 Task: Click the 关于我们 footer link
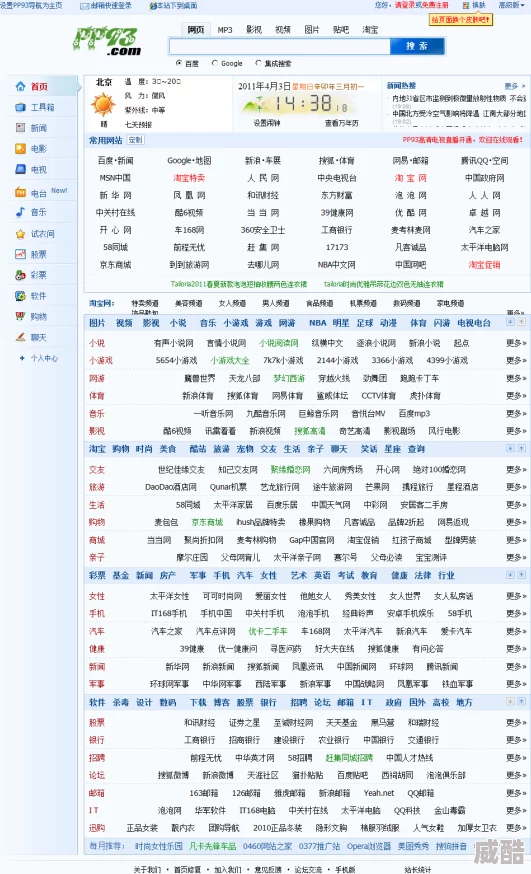point(147,869)
